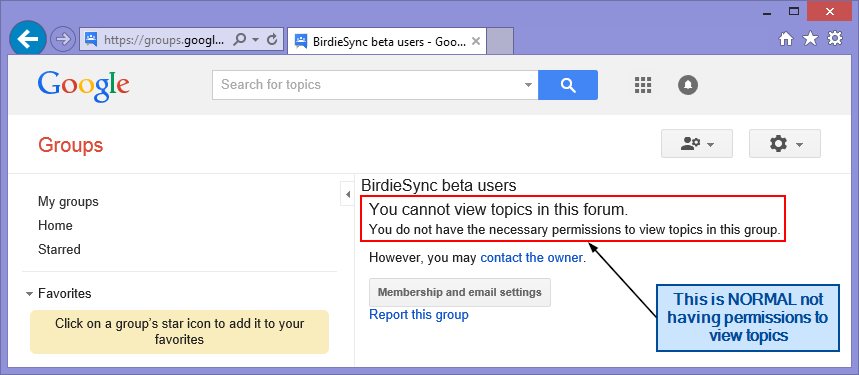
Task: Click the blue search magnifier button
Action: tap(568, 85)
